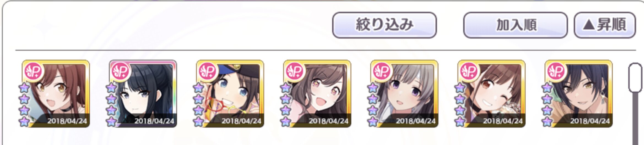
Task: Open the 絞り込み filter button
Action: coord(384,25)
